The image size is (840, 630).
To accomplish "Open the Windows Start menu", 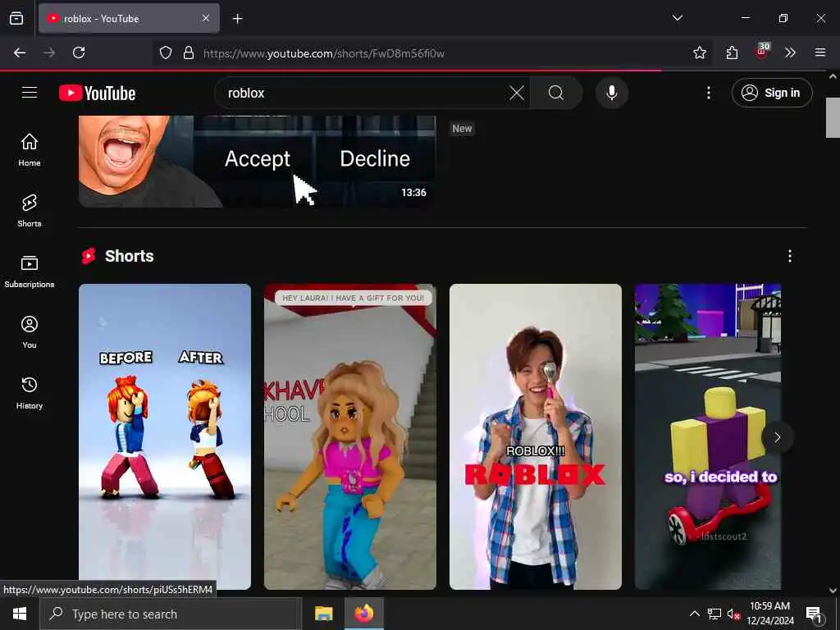I will [20, 614].
